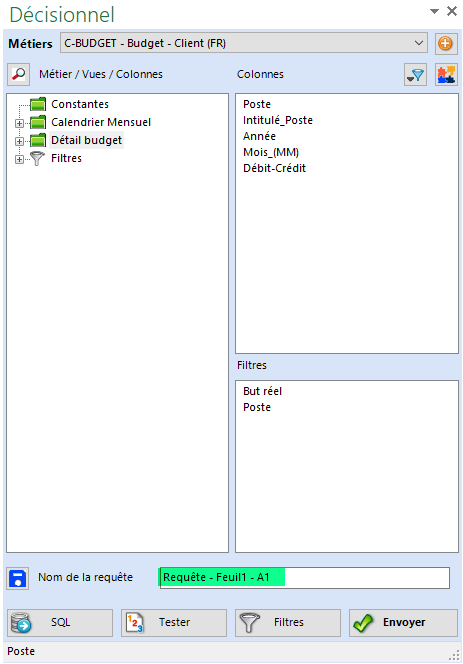Click the SQL button
463x664 pixels.
click(x=60, y=622)
